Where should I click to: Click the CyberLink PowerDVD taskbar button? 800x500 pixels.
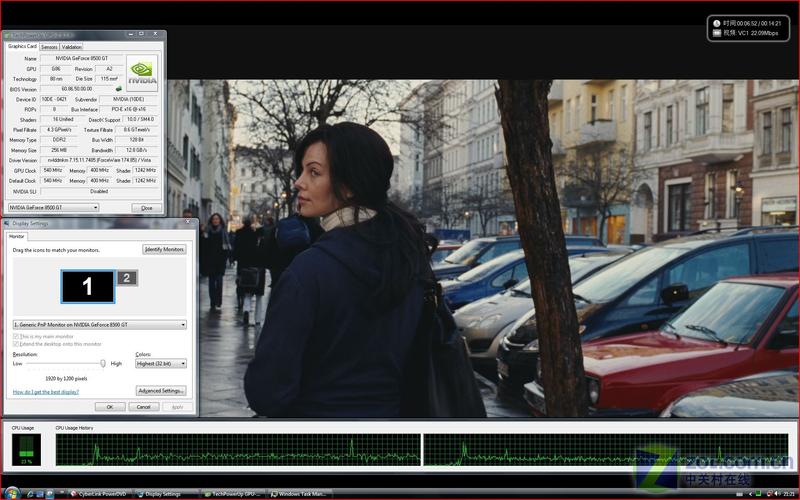point(98,494)
